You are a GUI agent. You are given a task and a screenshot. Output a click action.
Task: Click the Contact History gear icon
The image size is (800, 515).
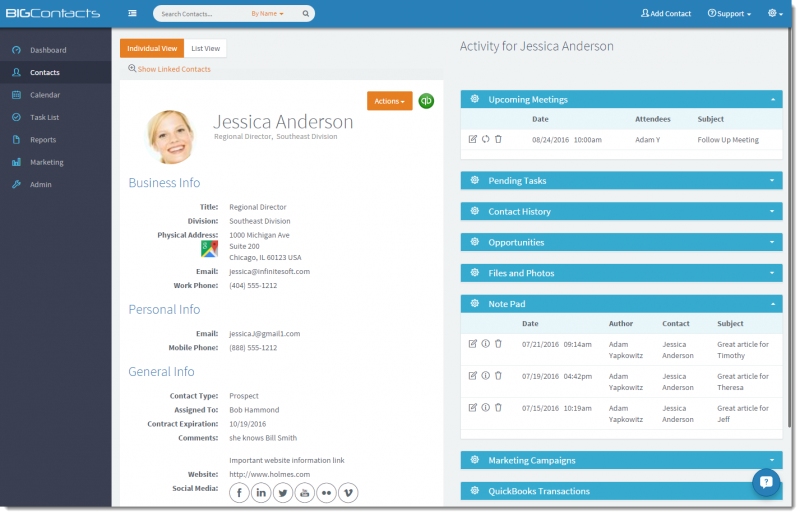pyautogui.click(x=474, y=211)
